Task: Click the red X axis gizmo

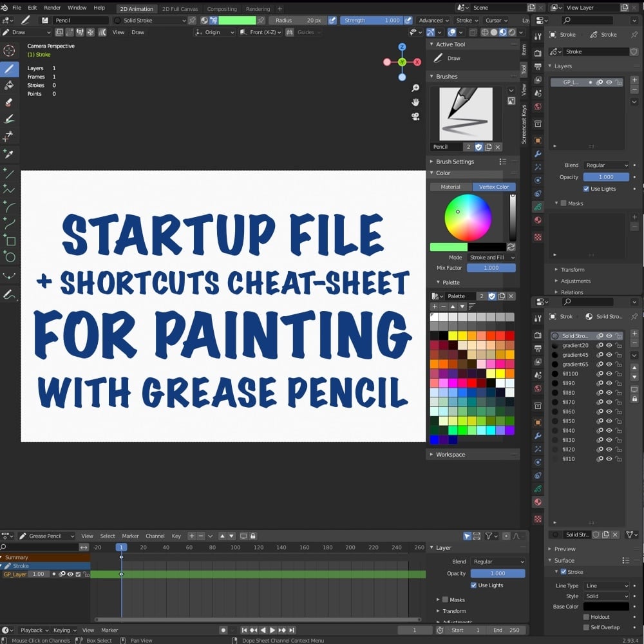Action: (417, 62)
